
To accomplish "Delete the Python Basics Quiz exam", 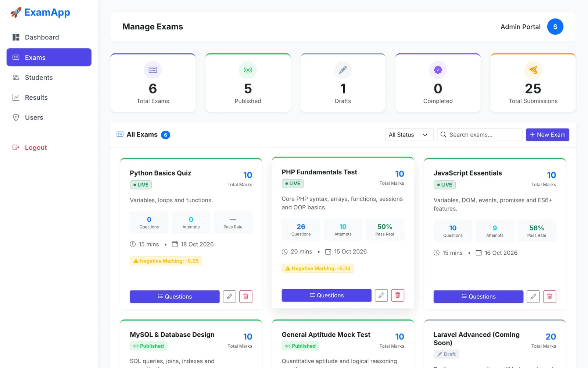I will (246, 297).
